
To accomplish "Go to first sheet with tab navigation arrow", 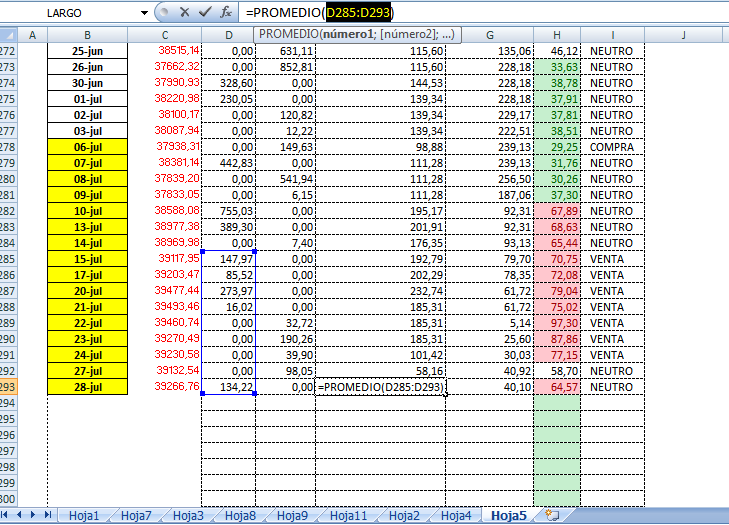I will [x=9, y=514].
